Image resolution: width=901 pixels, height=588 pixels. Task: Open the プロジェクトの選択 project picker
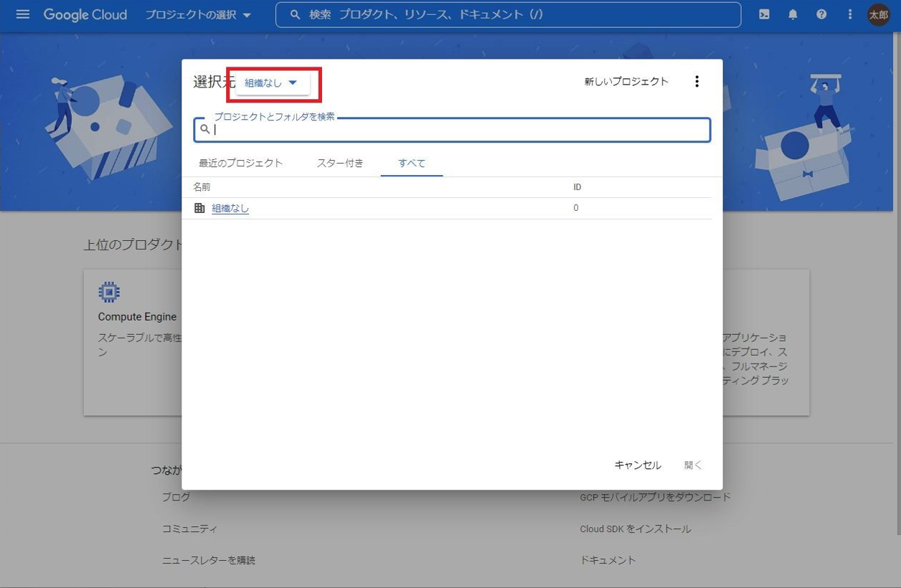pos(198,14)
